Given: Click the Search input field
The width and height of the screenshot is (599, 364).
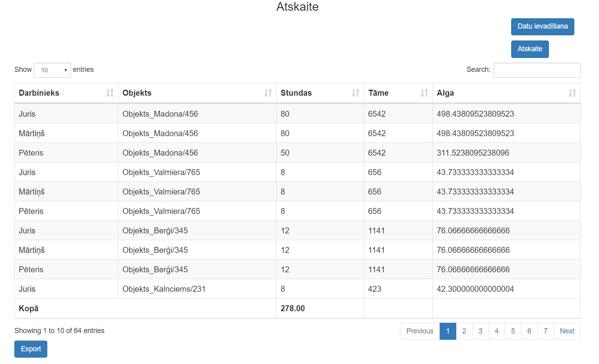Looking at the screenshot, I should [x=537, y=70].
